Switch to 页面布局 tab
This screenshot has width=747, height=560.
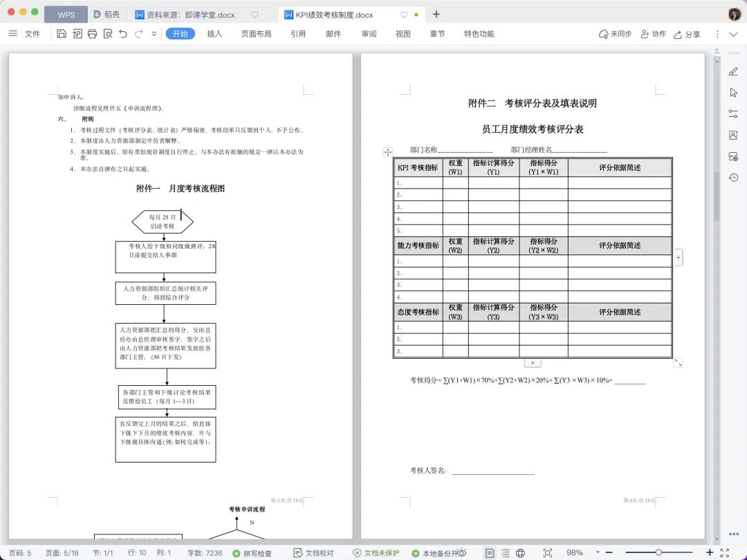257,34
